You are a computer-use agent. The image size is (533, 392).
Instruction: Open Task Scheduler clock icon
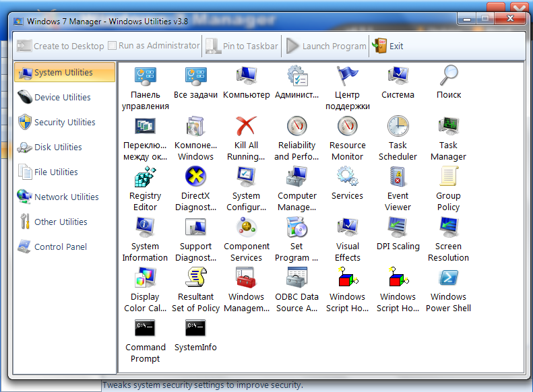[x=398, y=127]
